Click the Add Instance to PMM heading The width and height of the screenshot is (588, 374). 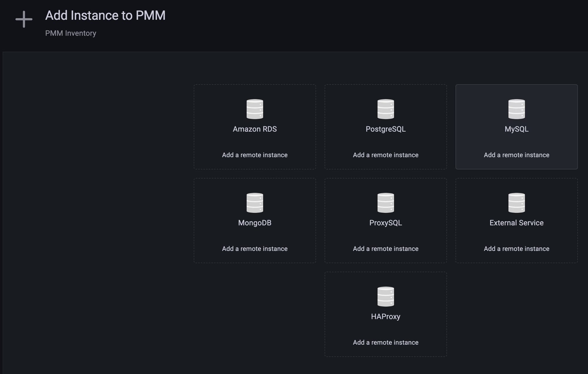pos(105,15)
